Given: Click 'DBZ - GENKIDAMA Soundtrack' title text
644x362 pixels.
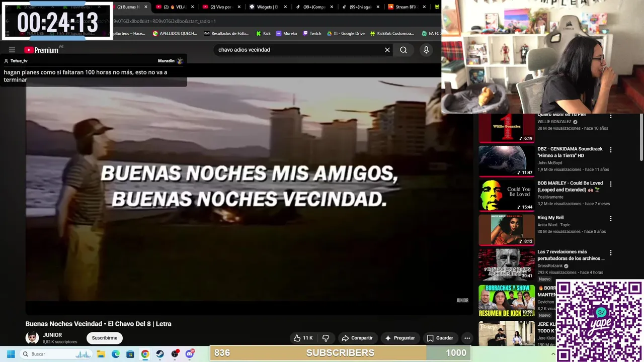Looking at the screenshot, I should [570, 152].
